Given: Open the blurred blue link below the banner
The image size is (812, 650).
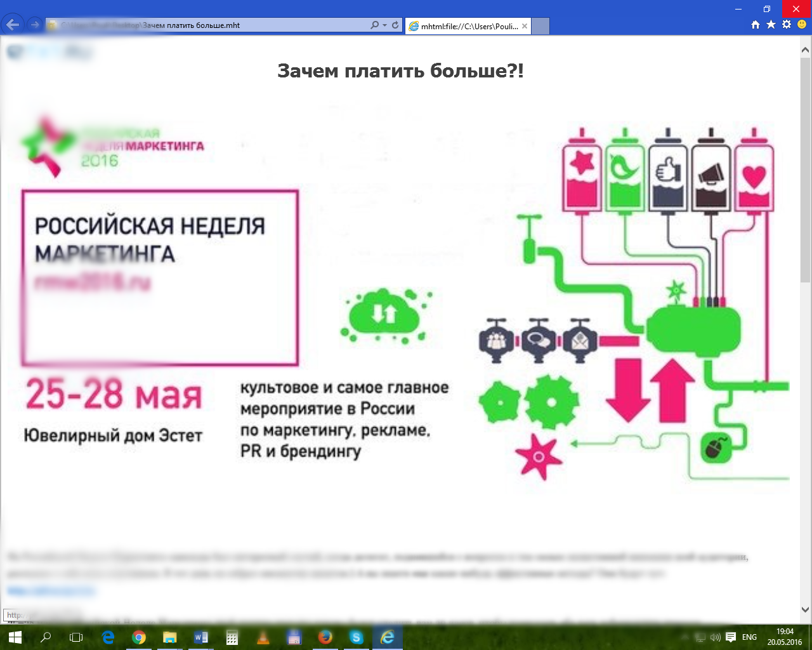Looking at the screenshot, I should click(51, 591).
